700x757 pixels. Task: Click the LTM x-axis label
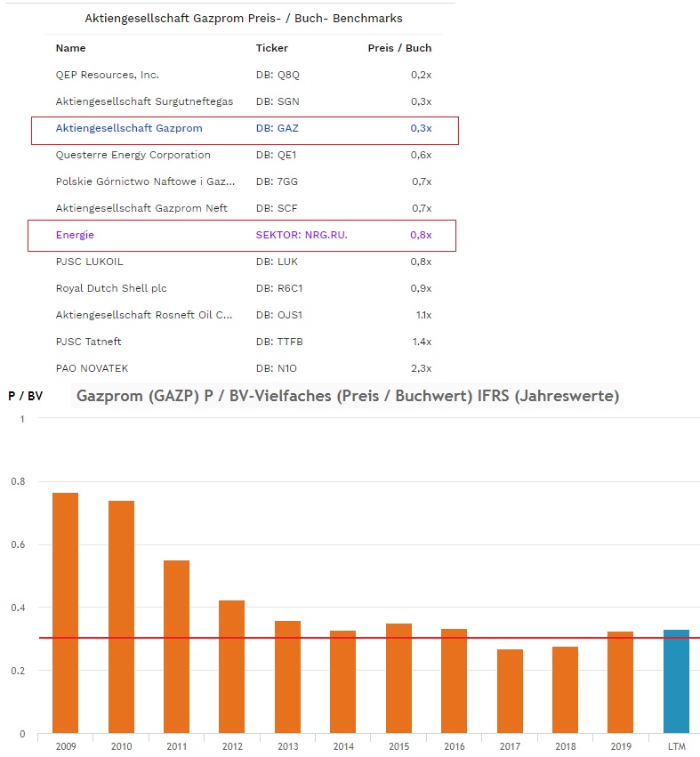pos(676,746)
